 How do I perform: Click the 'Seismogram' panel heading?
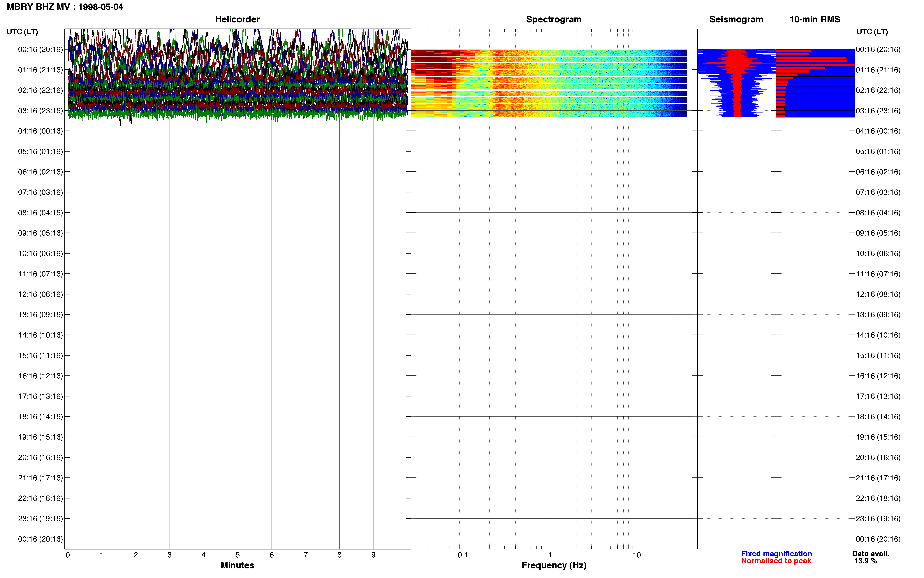(736, 20)
